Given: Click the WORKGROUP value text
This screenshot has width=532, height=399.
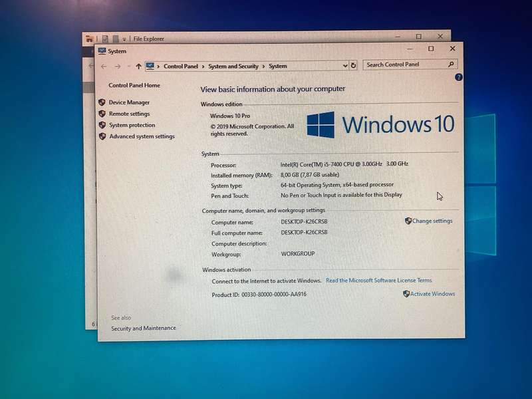Looking at the screenshot, I should [297, 253].
